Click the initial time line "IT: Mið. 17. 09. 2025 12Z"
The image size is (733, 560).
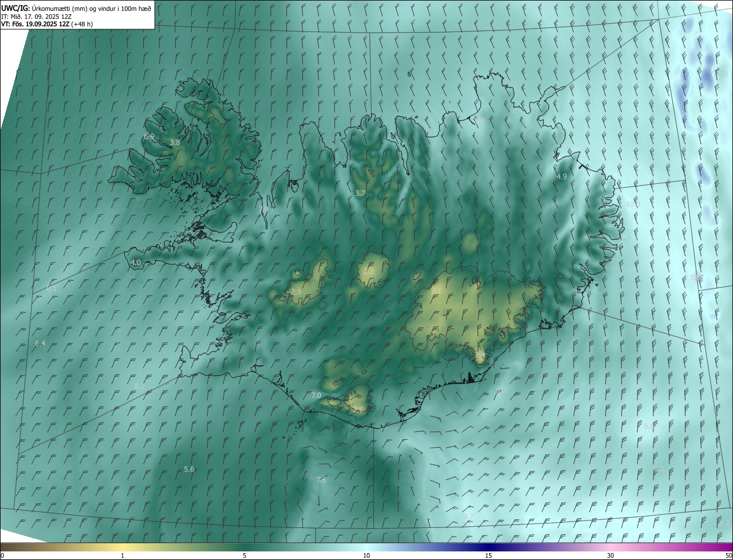click(x=37, y=17)
